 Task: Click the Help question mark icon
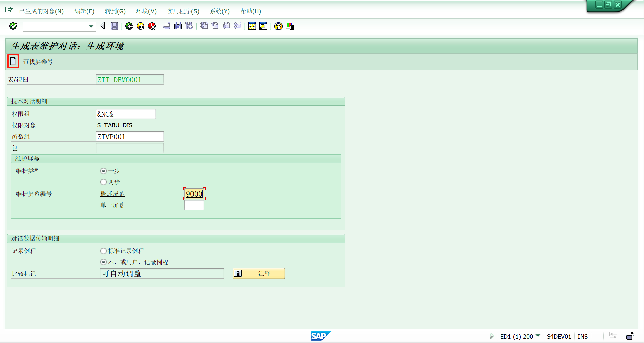click(278, 26)
